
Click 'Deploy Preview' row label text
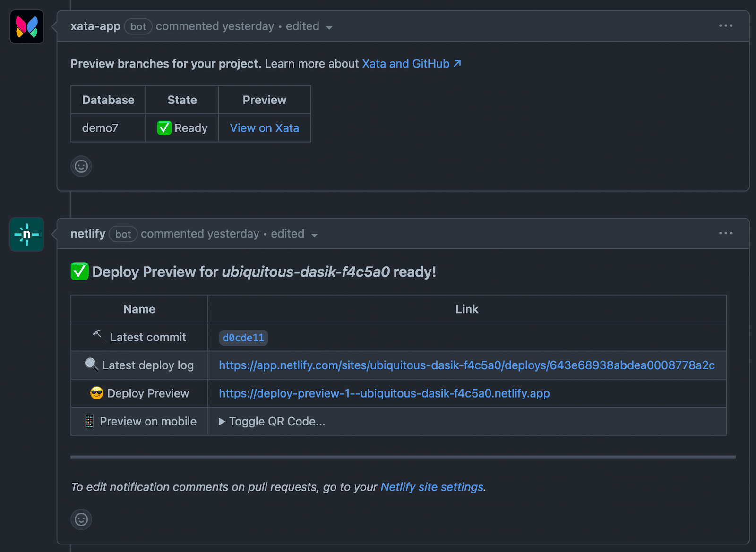tap(148, 393)
